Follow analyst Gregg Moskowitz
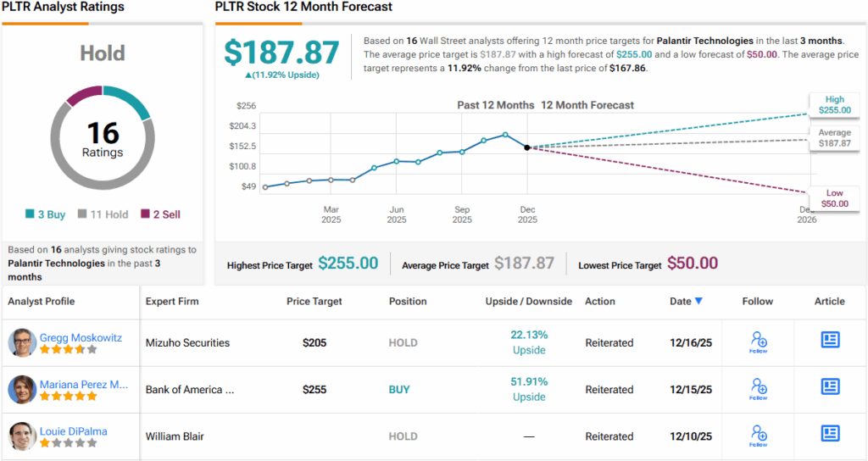The width and height of the screenshot is (868, 461). tap(759, 342)
